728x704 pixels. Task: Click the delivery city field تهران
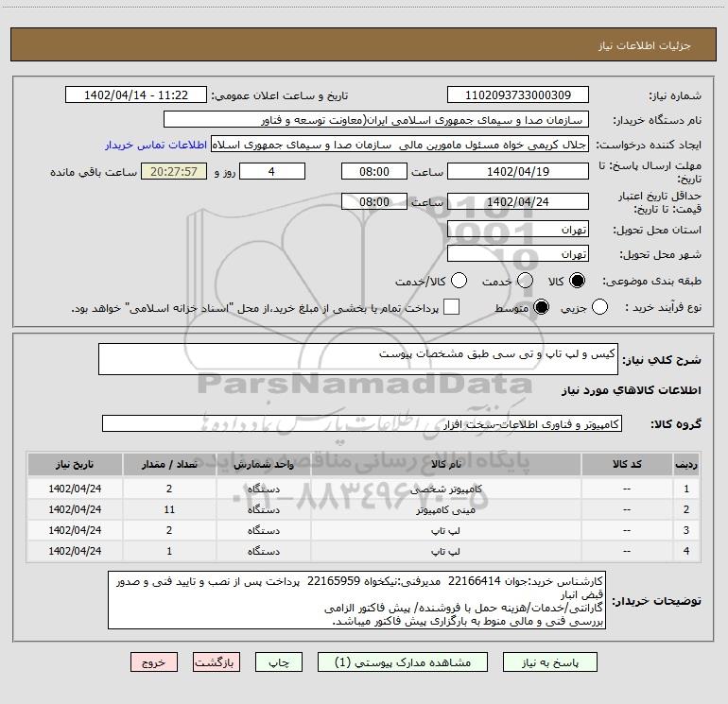pyautogui.click(x=518, y=254)
